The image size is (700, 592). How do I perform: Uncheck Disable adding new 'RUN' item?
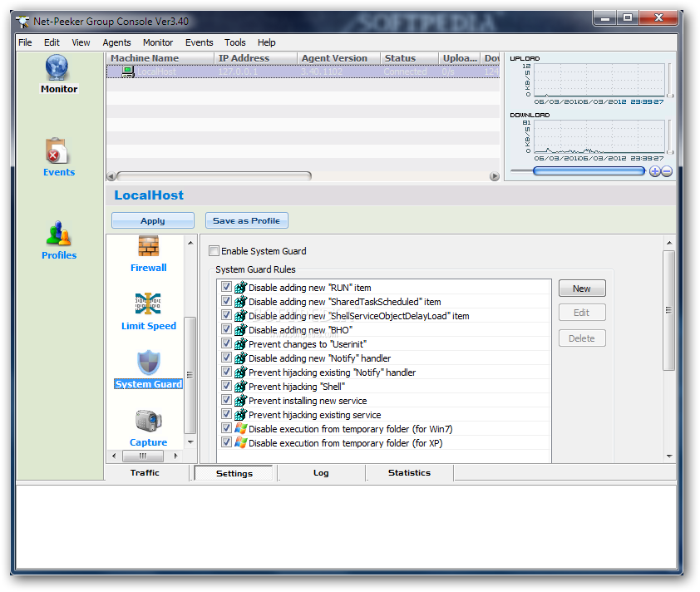(x=226, y=287)
